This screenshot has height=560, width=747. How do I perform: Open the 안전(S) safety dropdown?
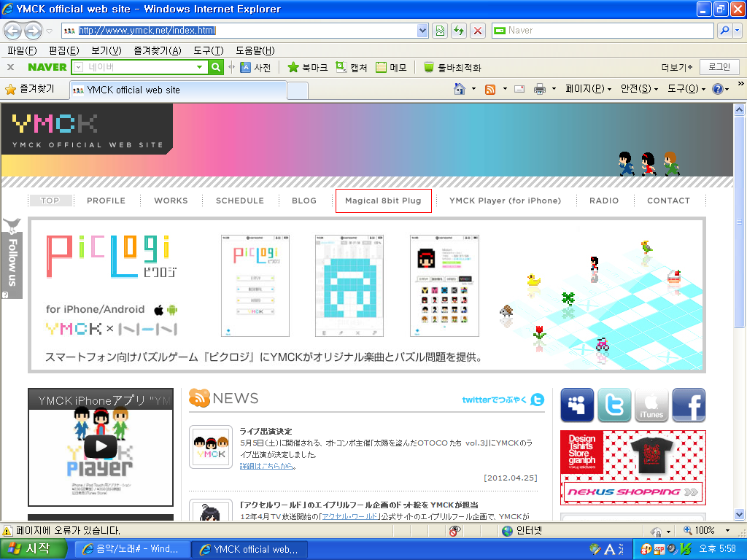coord(639,89)
